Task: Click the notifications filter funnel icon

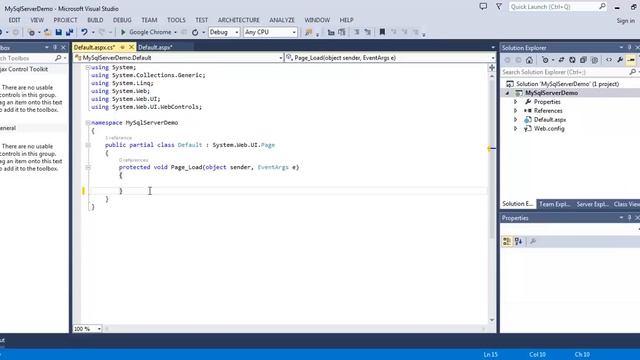Action: [x=499, y=7]
